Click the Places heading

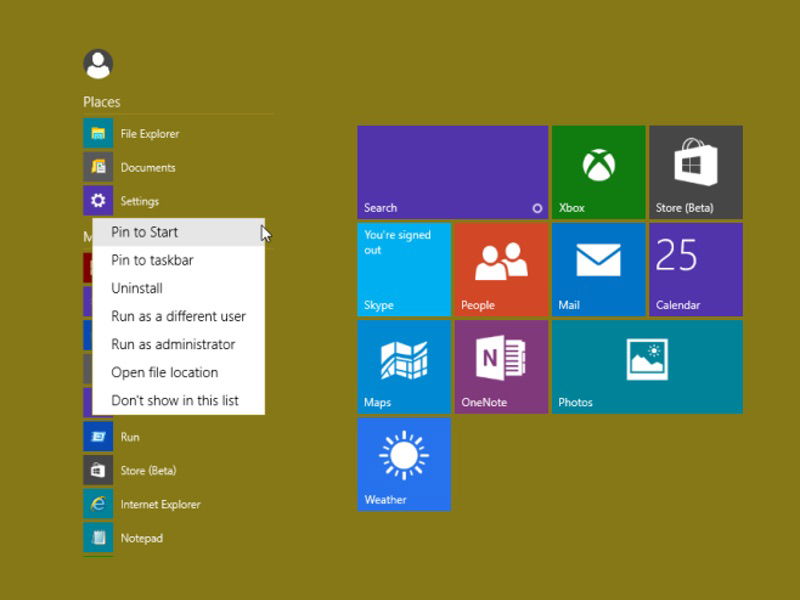tap(102, 102)
